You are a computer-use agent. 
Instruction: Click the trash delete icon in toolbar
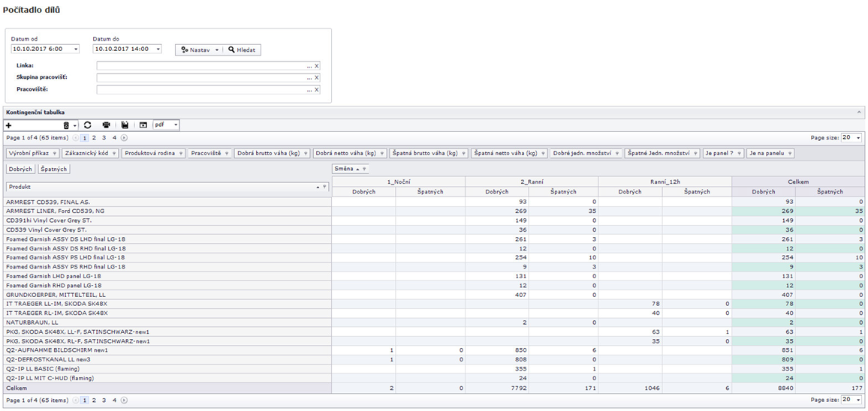pyautogui.click(x=66, y=125)
